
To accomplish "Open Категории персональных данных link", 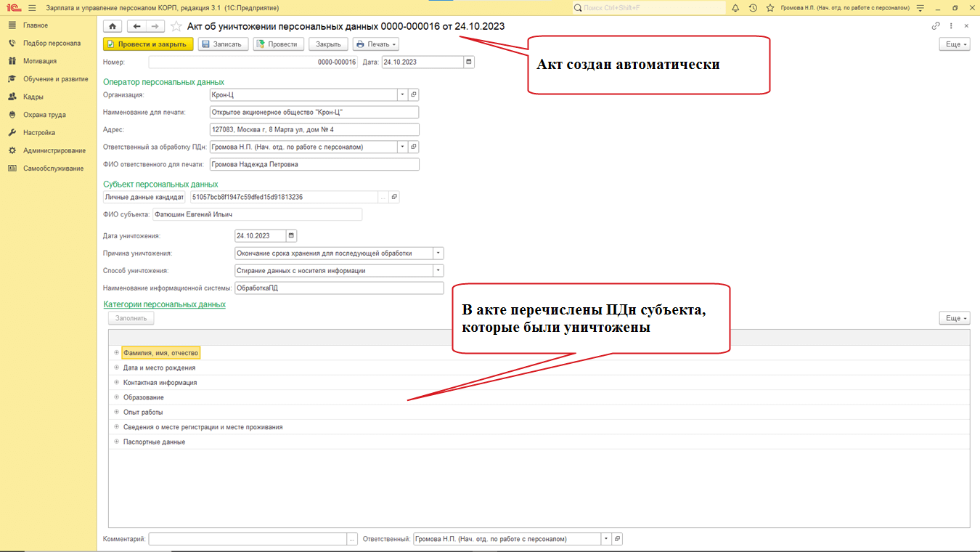I will (x=164, y=304).
